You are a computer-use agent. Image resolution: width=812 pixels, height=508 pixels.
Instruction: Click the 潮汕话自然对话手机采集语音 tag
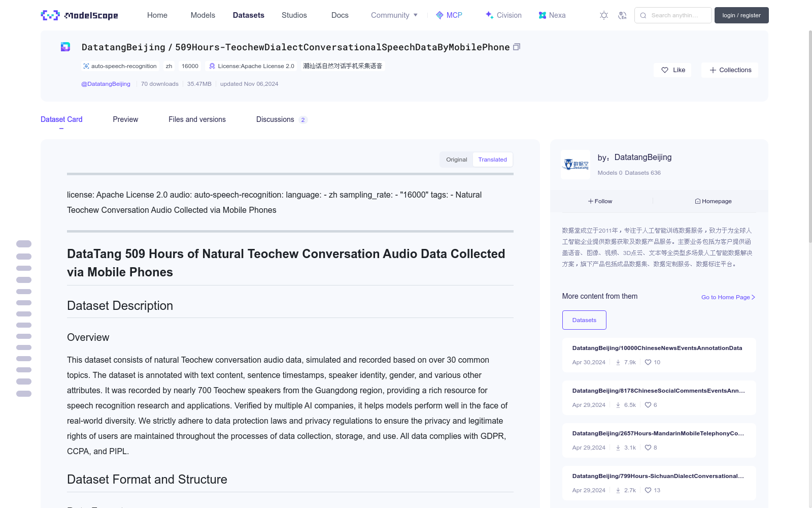[343, 66]
